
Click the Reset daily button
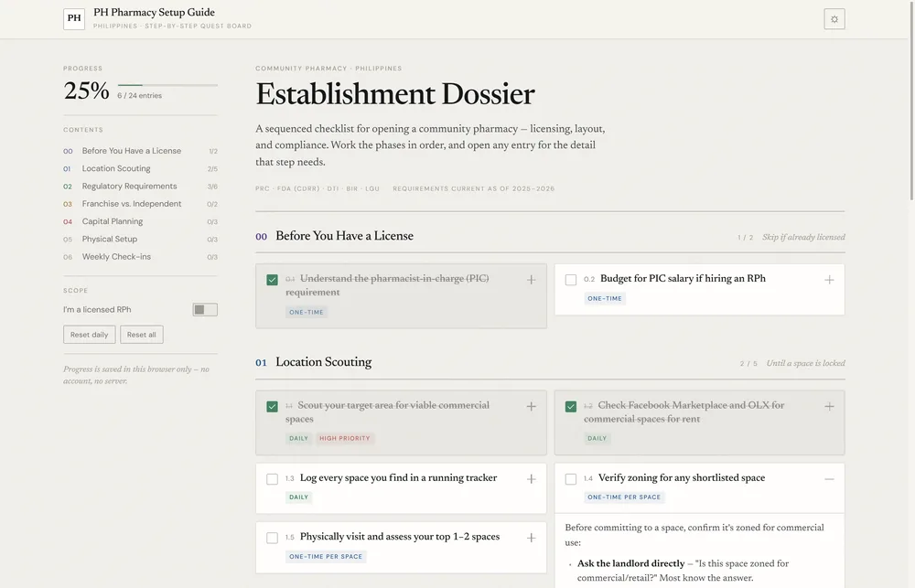pyautogui.click(x=90, y=335)
